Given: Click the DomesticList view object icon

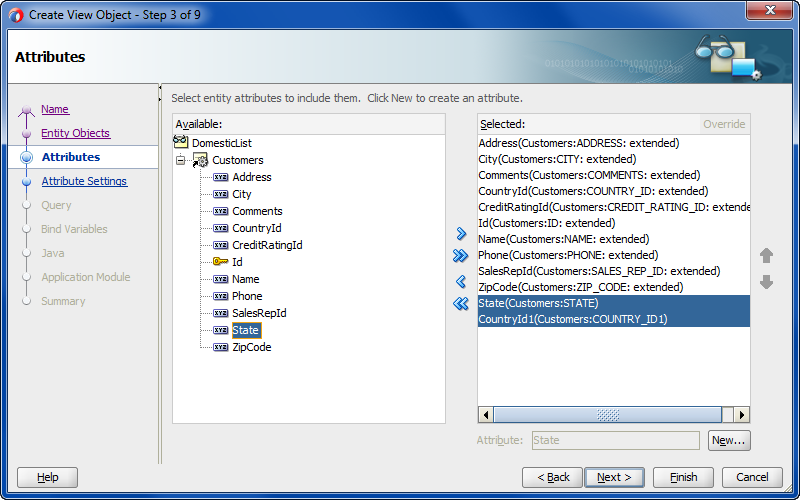Looking at the screenshot, I should [181, 142].
